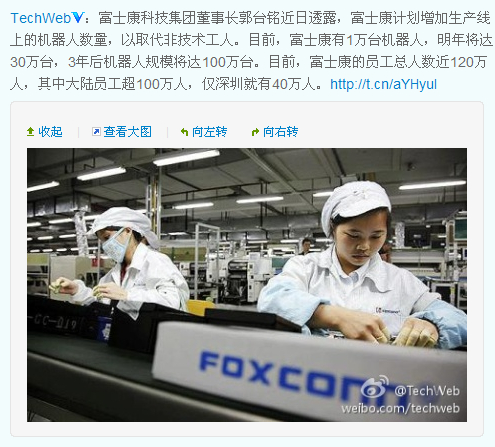Click the @TechWeb watermark text
This screenshot has width=495, height=447.
click(x=427, y=391)
